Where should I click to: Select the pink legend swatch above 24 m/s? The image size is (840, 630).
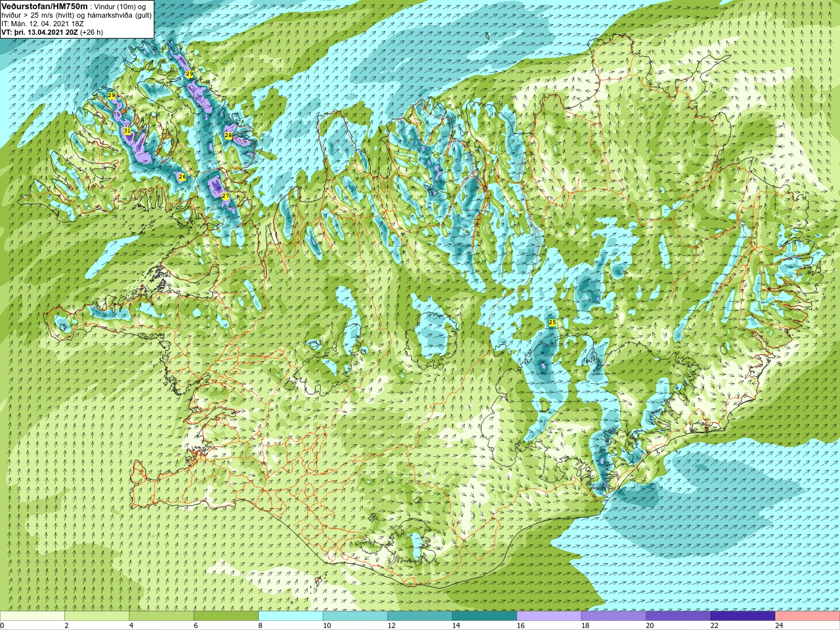(x=807, y=616)
